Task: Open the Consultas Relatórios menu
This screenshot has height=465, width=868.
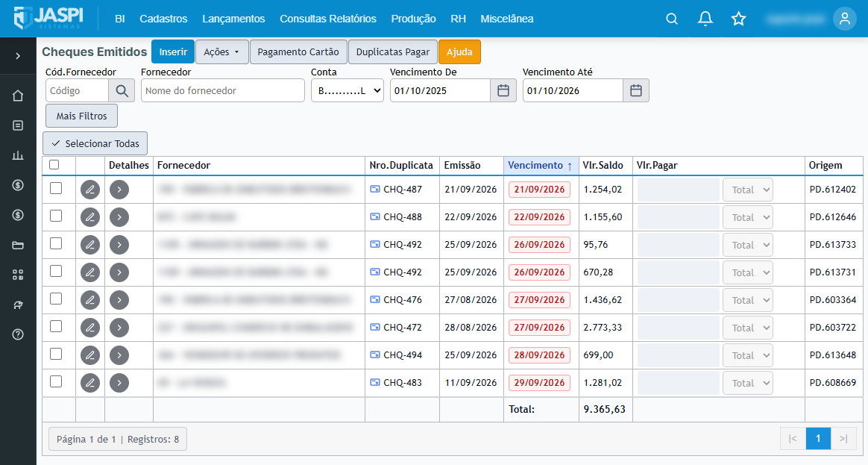Action: coord(327,19)
